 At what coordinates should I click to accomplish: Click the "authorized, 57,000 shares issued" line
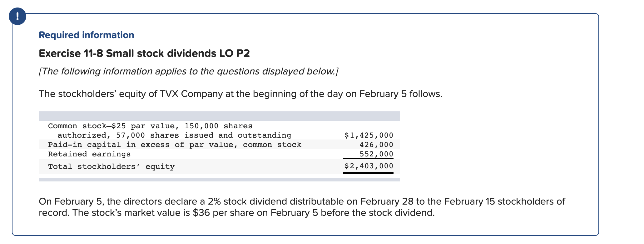coord(174,135)
